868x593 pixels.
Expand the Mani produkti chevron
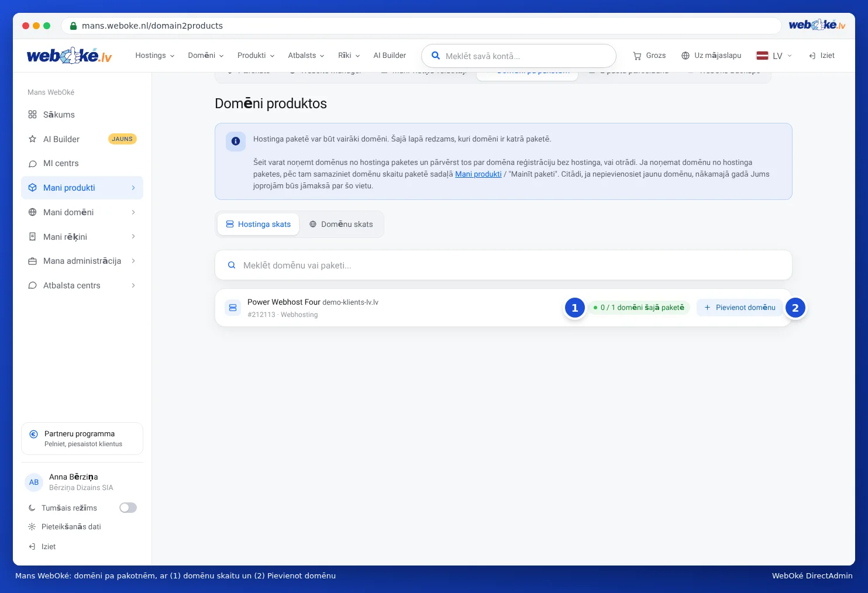click(133, 188)
